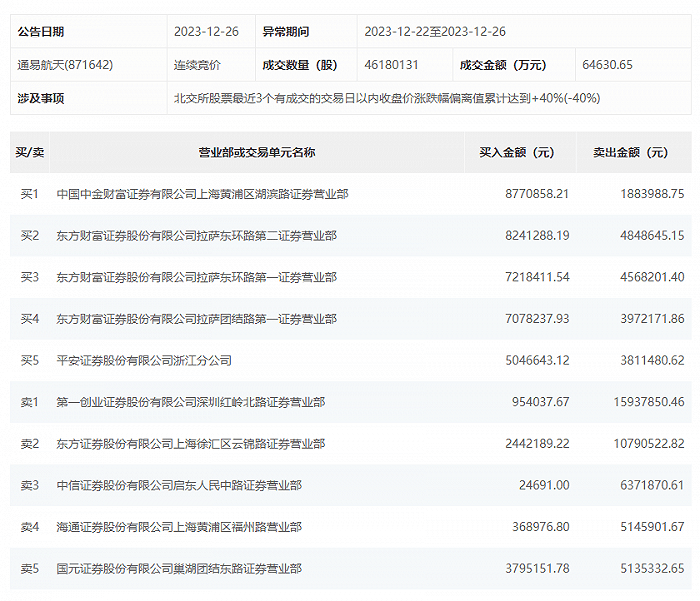700x601 pixels.
Task: Select buy amount 24691.00
Action: (544, 485)
